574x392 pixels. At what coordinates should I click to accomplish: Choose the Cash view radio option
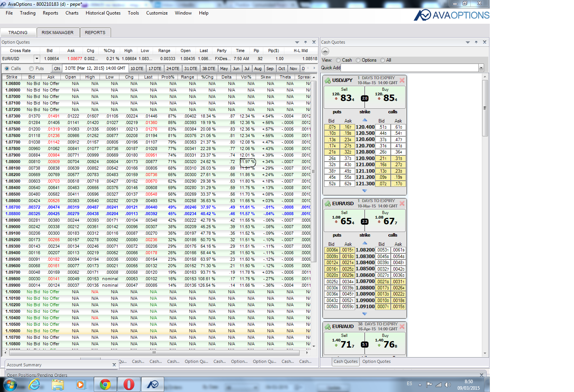[338, 60]
